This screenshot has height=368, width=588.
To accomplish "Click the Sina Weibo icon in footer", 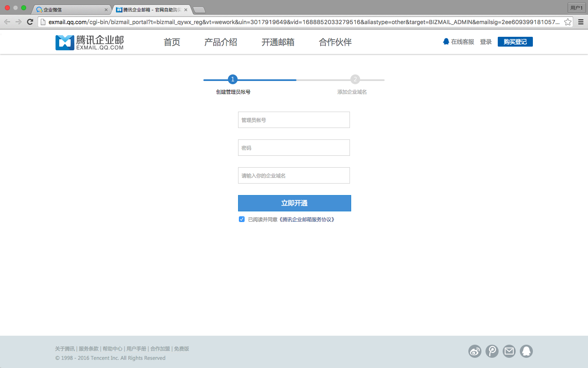I will pyautogui.click(x=474, y=351).
